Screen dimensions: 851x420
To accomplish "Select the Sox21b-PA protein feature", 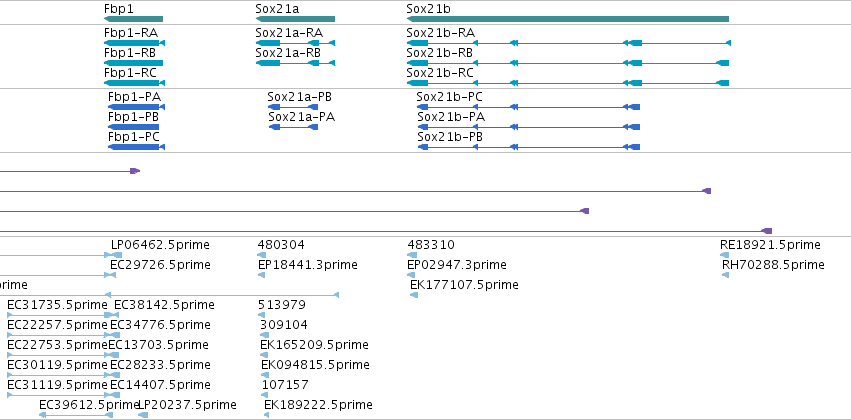I will [x=529, y=127].
